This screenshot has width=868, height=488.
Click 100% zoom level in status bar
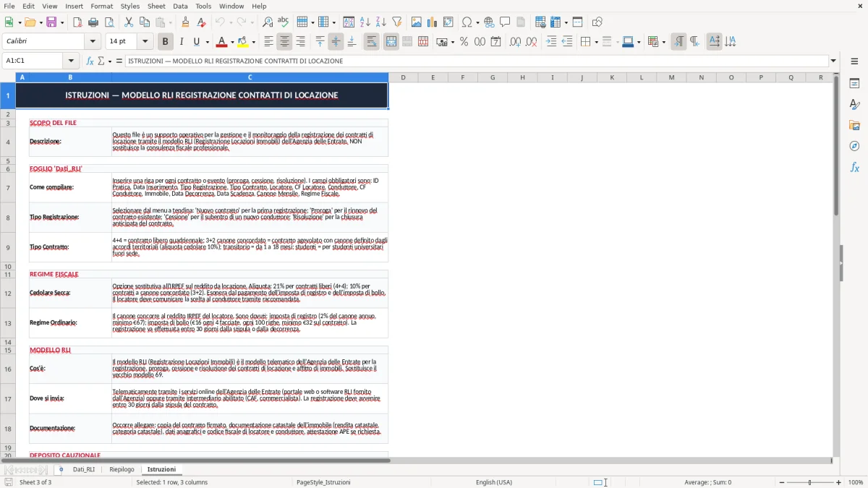pos(856,482)
